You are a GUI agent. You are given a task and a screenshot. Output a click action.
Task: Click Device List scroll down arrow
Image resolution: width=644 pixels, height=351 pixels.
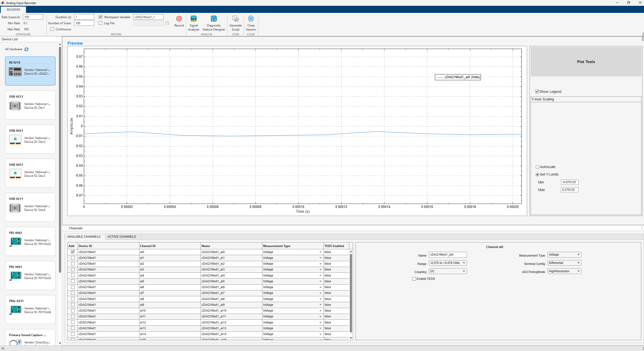(x=60, y=343)
